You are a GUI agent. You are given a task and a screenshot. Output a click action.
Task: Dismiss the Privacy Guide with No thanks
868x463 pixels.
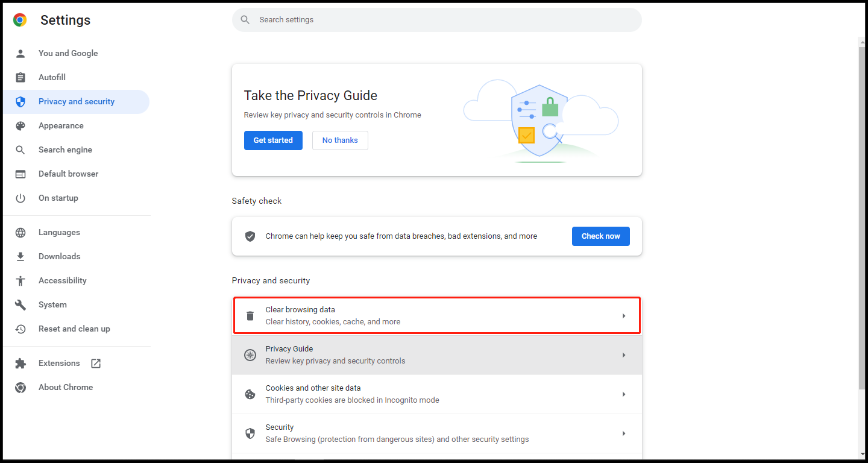(x=340, y=140)
